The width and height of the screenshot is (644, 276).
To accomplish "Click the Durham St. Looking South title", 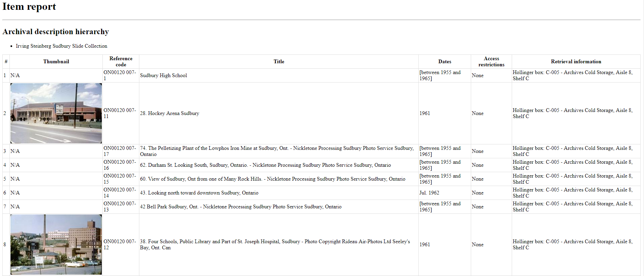I will point(265,165).
